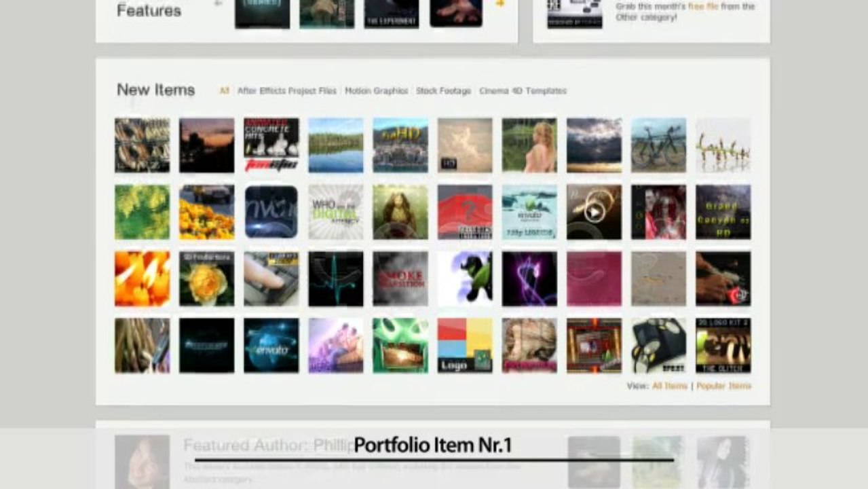
Task: Go back in Features carousel with left arrow
Action: [219, 3]
